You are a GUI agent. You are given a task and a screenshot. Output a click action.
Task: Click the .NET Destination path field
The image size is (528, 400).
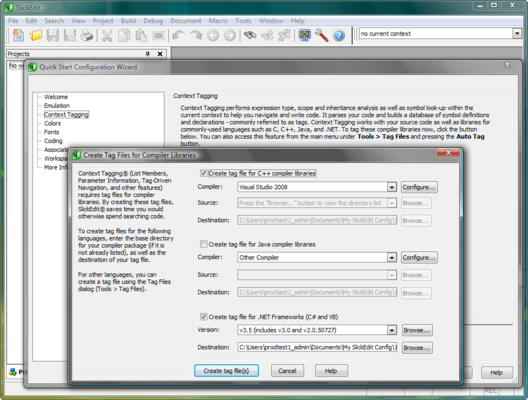317,347
